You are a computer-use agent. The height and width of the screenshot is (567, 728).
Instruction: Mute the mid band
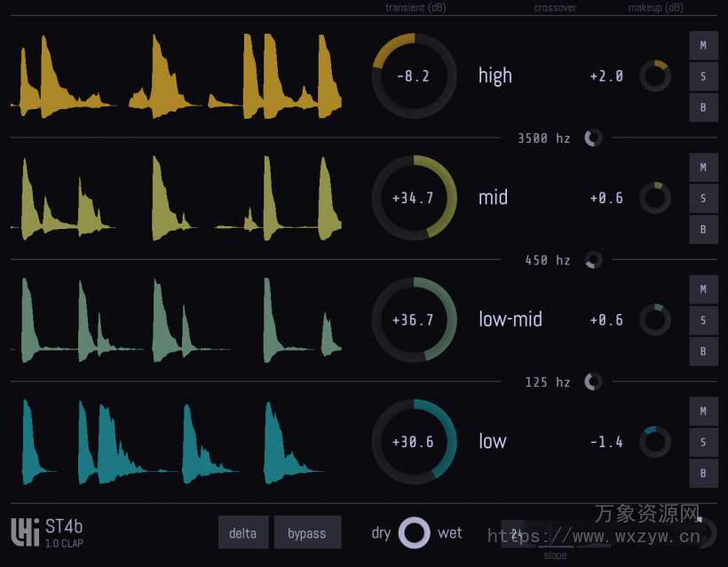click(x=703, y=167)
